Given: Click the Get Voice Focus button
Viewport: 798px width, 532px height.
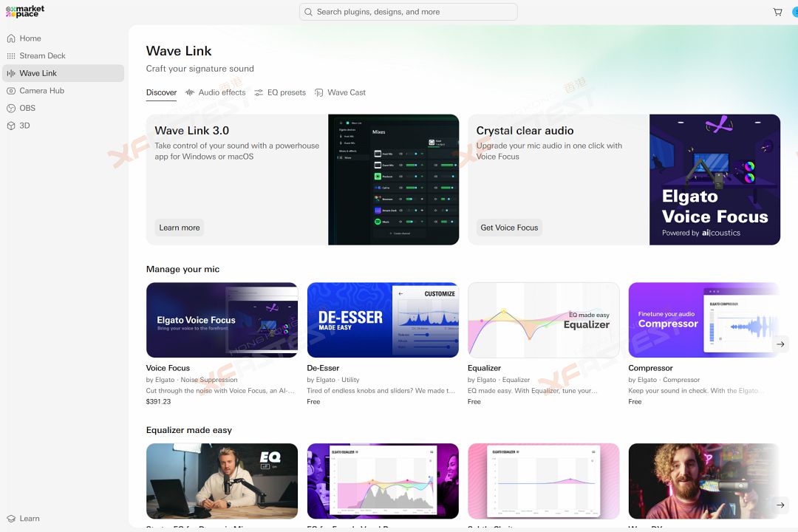Looking at the screenshot, I should [x=509, y=228].
